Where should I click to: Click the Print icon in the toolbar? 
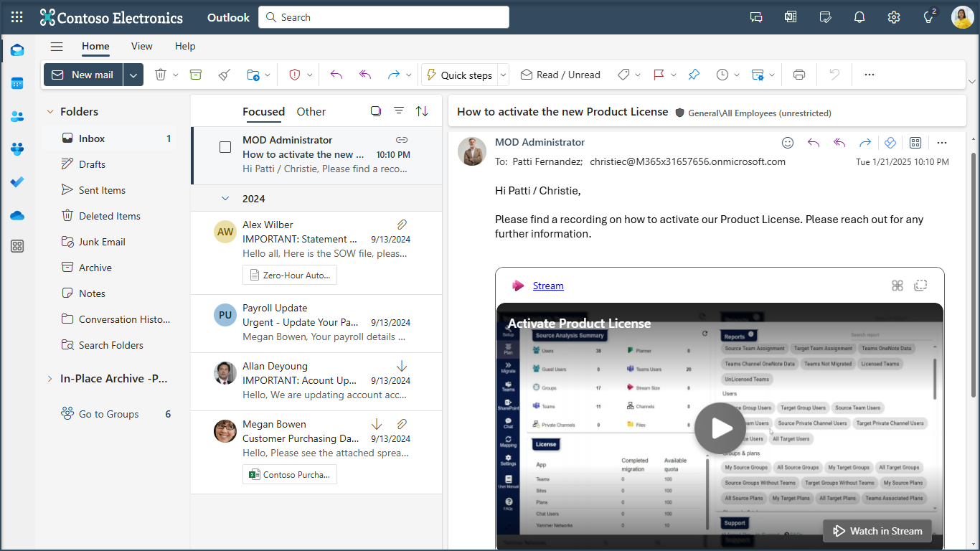(x=799, y=75)
